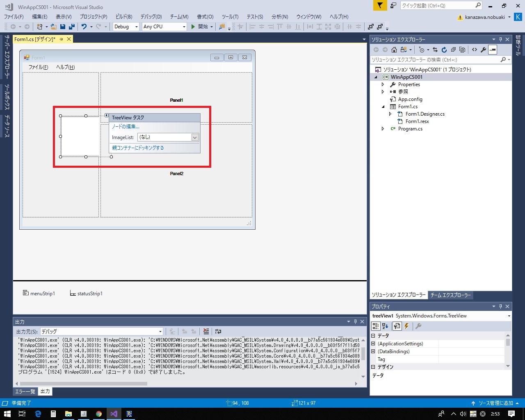Expand the Program.cs node

point(383,129)
